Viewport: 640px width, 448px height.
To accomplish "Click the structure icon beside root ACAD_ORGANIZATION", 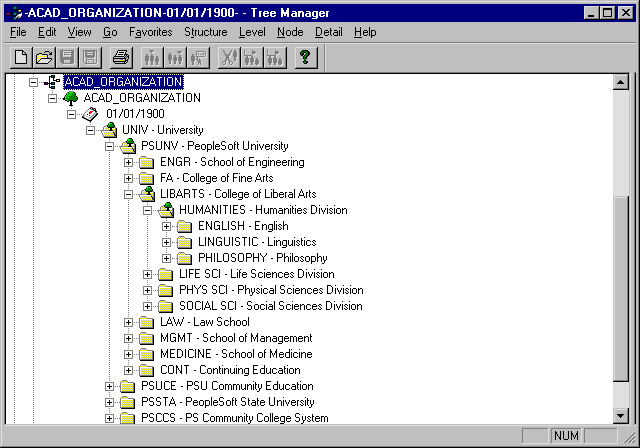I will click(x=52, y=82).
